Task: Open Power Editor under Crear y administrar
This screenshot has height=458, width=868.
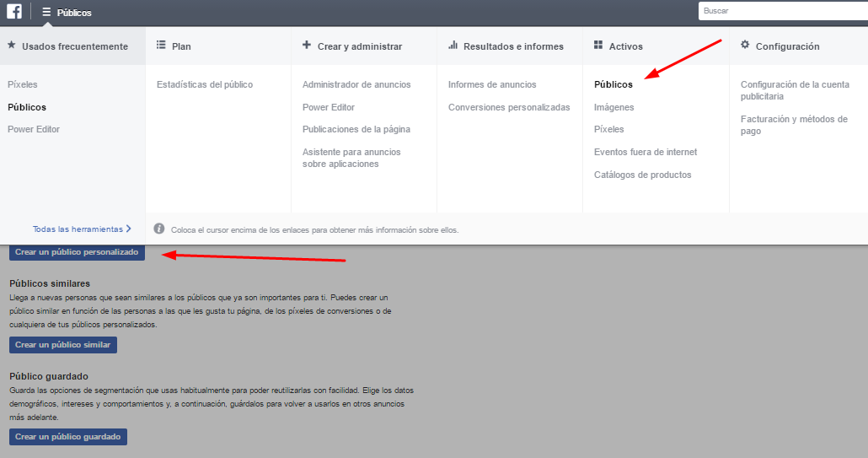Action: point(329,107)
